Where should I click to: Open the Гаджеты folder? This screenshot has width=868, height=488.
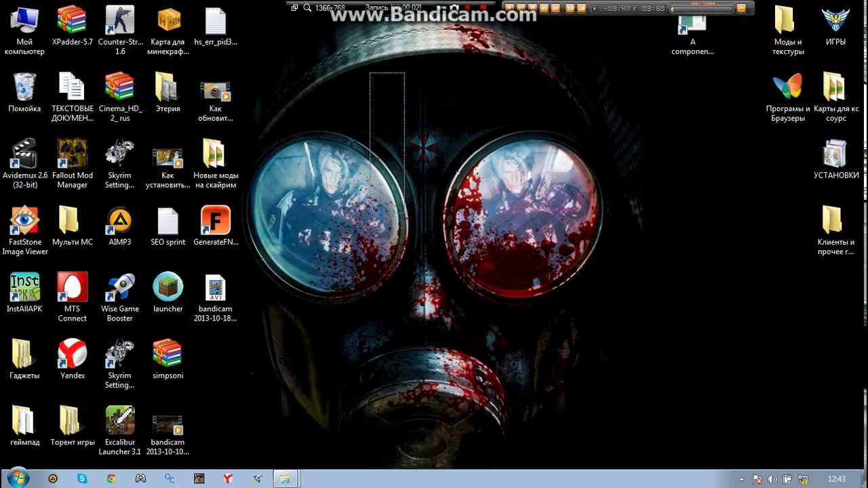click(x=24, y=359)
